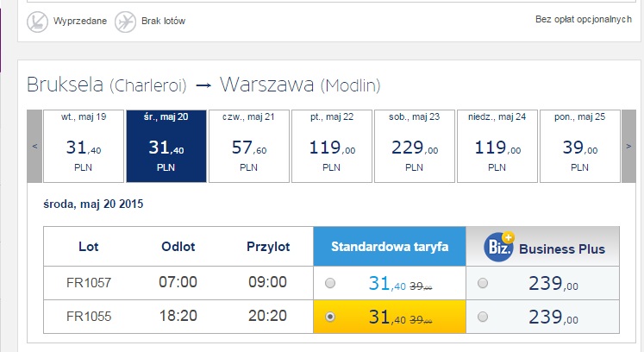
Task: Choose Business Plus for FR1055 flight
Action: 483,317
